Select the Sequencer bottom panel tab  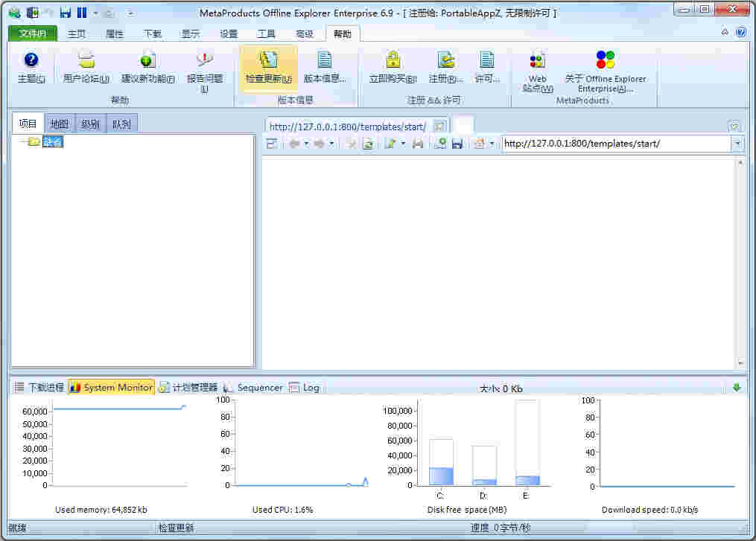253,388
